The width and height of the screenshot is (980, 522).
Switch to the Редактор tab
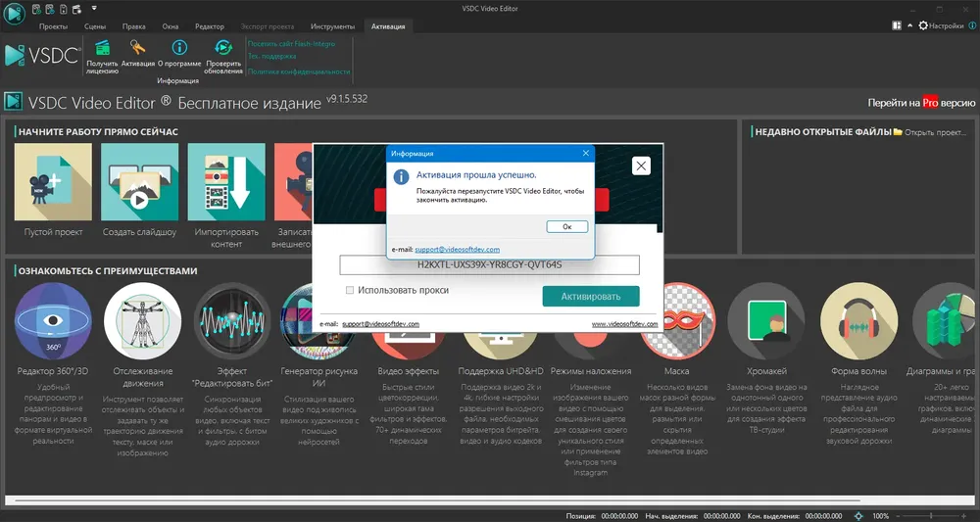coord(210,26)
